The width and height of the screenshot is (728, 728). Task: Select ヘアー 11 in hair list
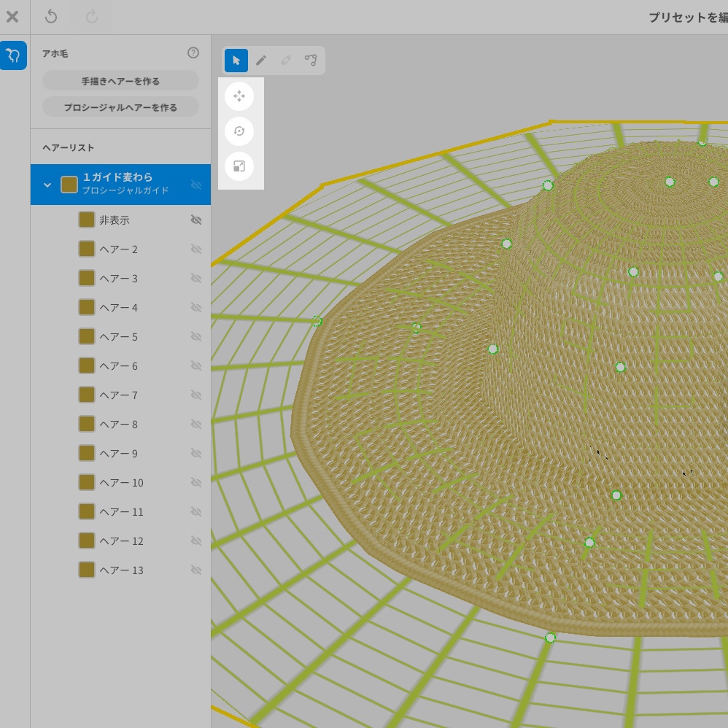[x=120, y=511]
